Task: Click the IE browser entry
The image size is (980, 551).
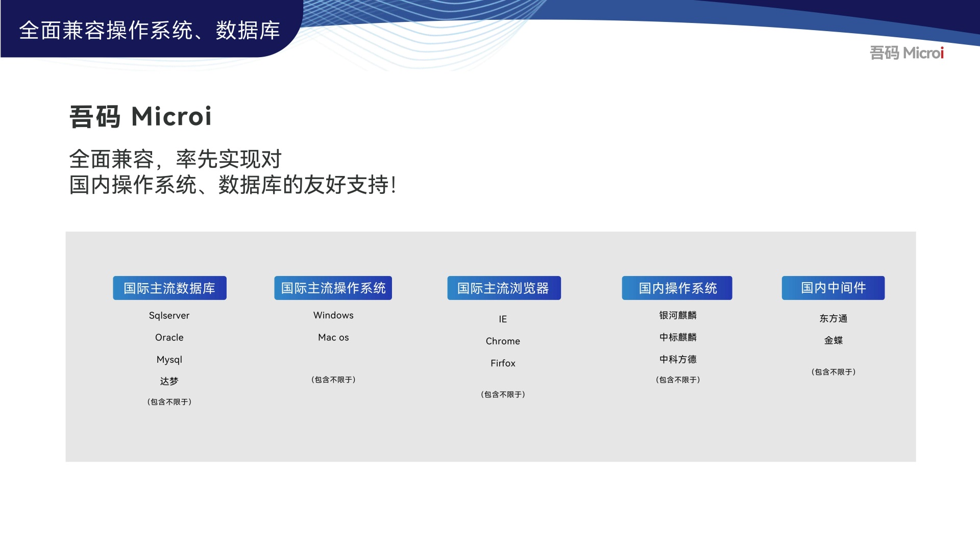Action: coord(503,319)
